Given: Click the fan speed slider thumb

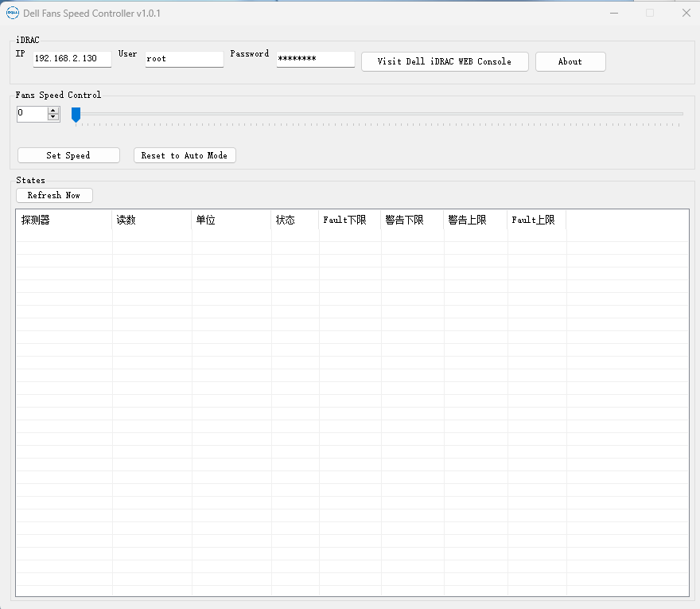Looking at the screenshot, I should [76, 115].
